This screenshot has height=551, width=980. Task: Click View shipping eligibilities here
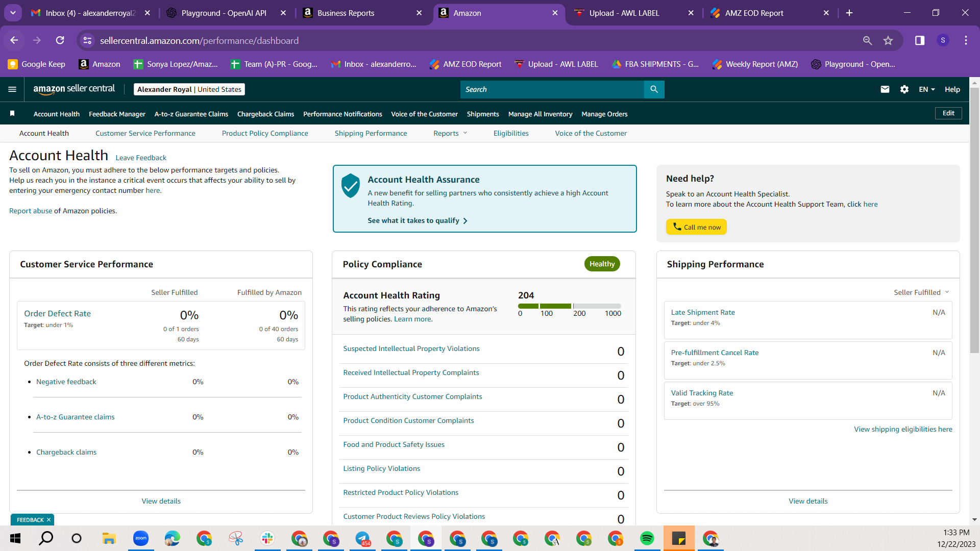pyautogui.click(x=903, y=429)
